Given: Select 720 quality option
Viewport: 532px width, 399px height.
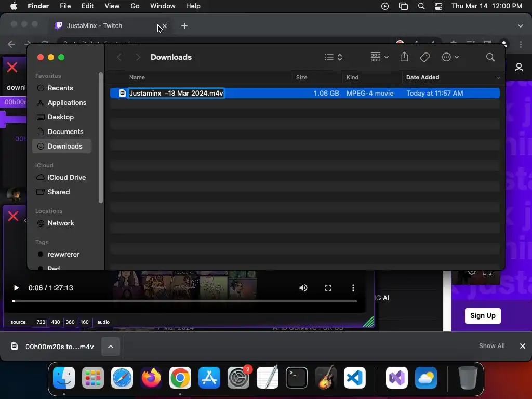Looking at the screenshot, I should pos(41,322).
